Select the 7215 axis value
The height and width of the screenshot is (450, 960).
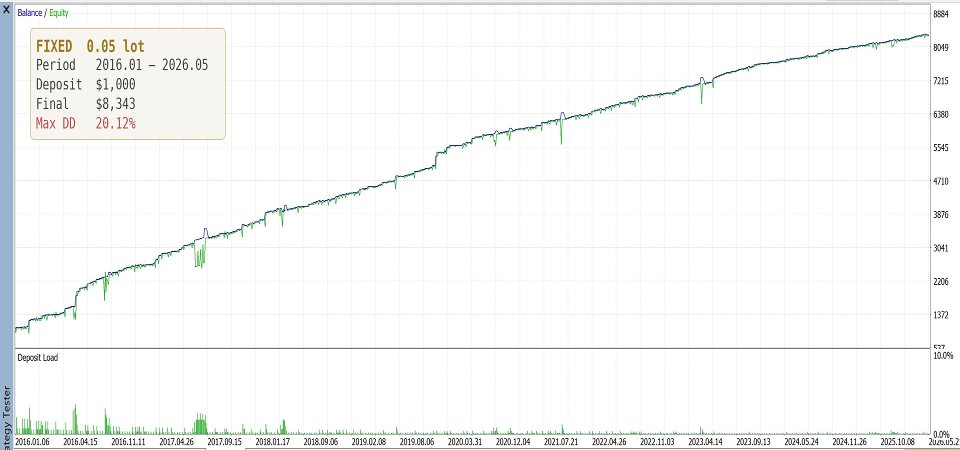(x=940, y=81)
